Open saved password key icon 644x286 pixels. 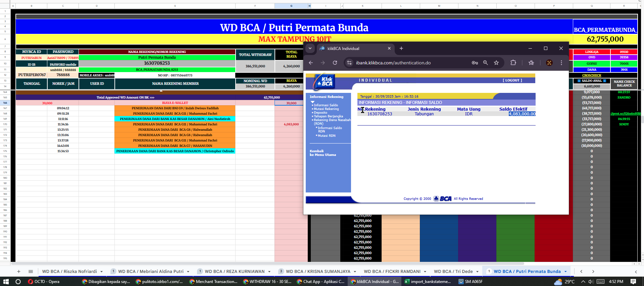pos(475,63)
